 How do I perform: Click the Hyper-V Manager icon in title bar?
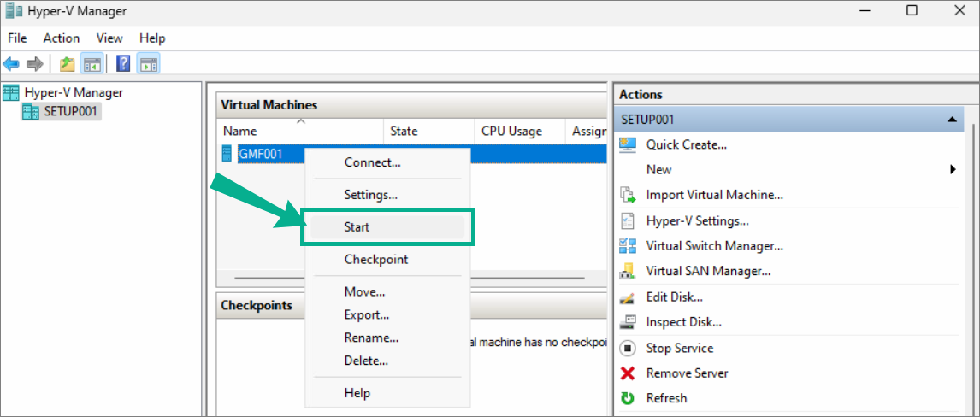[14, 11]
